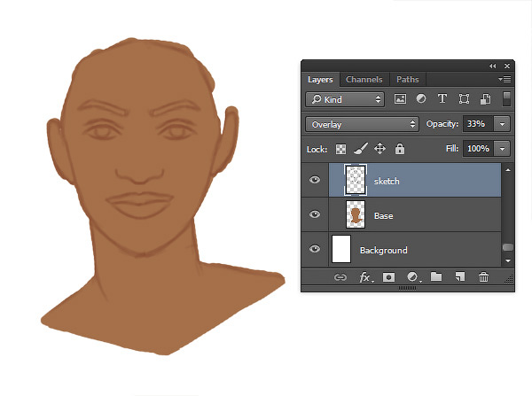Switch to the Paths tab
The image size is (532, 396).
click(x=408, y=80)
